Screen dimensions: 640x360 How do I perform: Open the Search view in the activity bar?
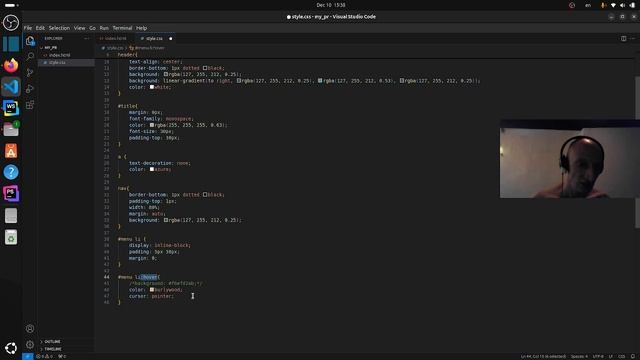[x=30, y=56]
